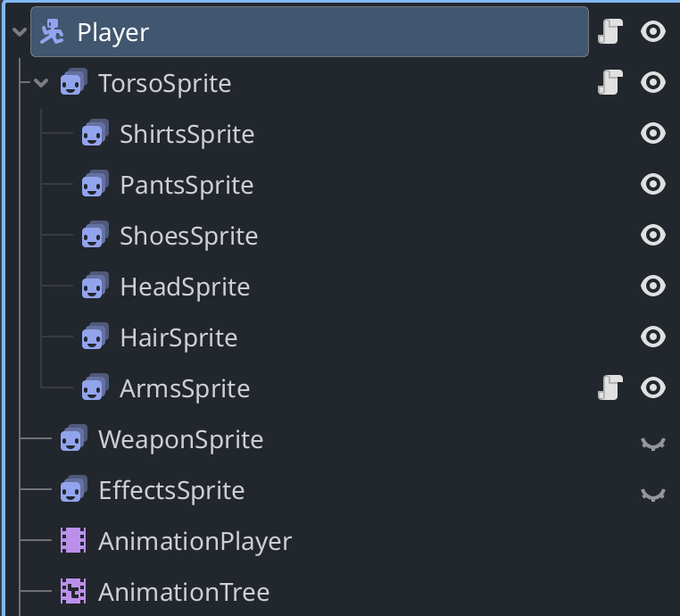Select the ShoesSprite node
This screenshot has height=616, width=680.
188,236
